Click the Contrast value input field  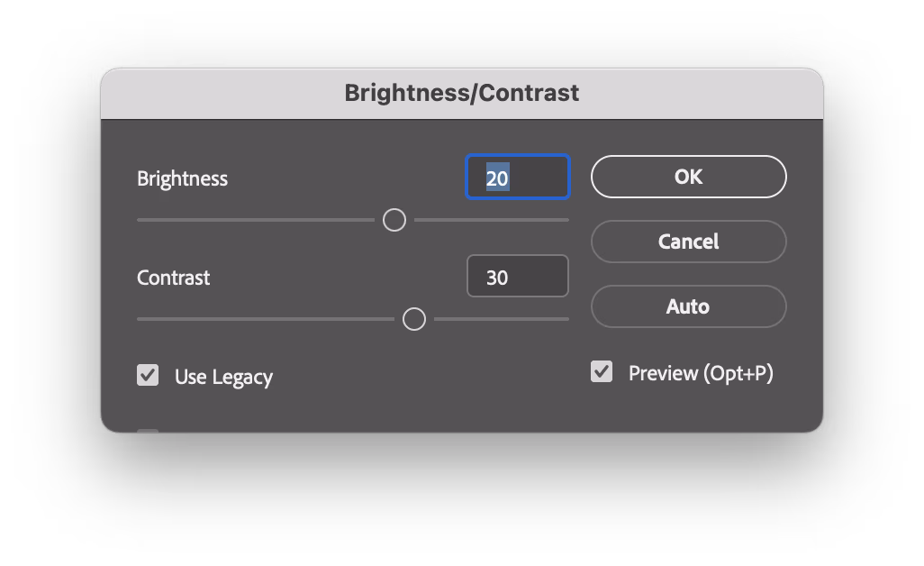click(518, 277)
